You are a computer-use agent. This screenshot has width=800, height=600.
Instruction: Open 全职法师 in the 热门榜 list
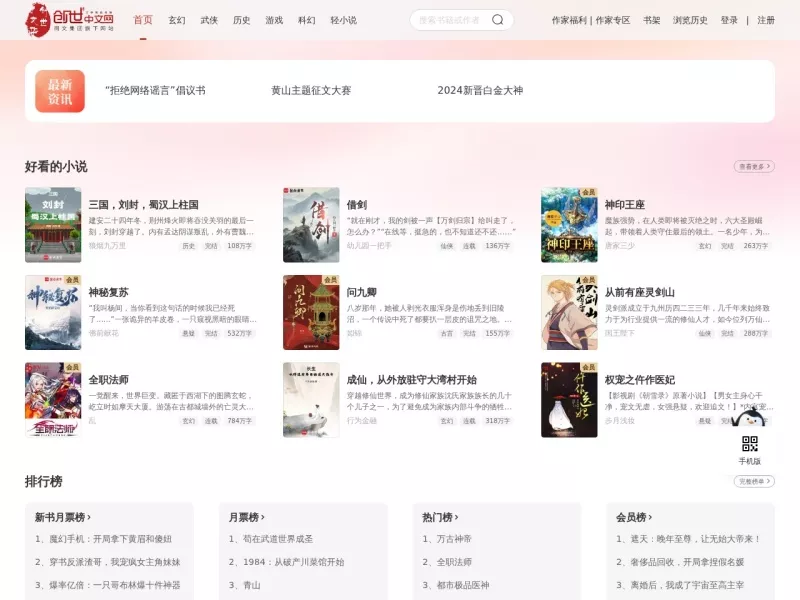click(447, 562)
